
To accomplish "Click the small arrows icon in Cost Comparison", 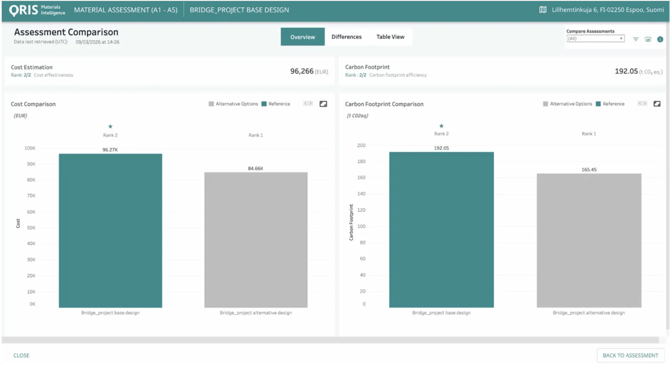I will pyautogui.click(x=308, y=104).
